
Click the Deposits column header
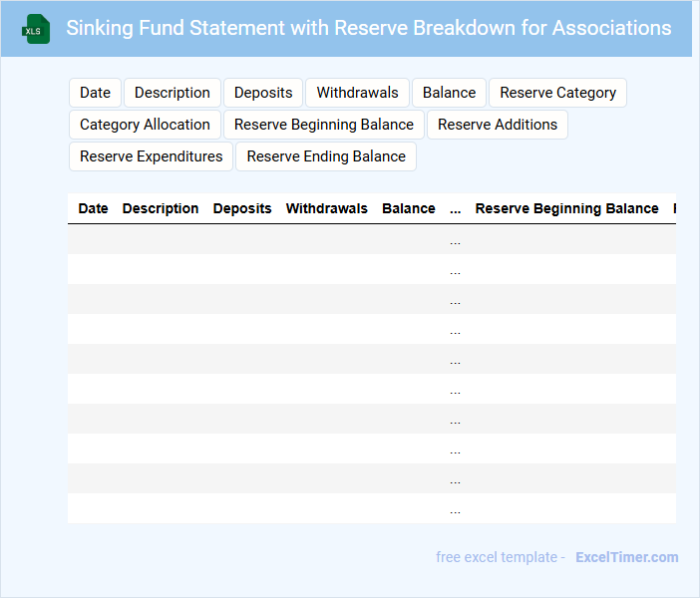click(x=242, y=208)
